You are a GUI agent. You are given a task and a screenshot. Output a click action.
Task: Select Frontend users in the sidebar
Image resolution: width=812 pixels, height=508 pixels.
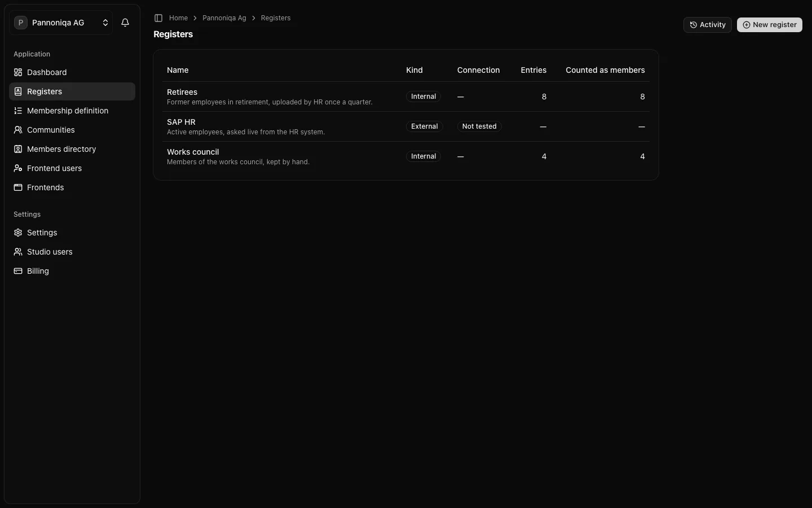coord(72,168)
